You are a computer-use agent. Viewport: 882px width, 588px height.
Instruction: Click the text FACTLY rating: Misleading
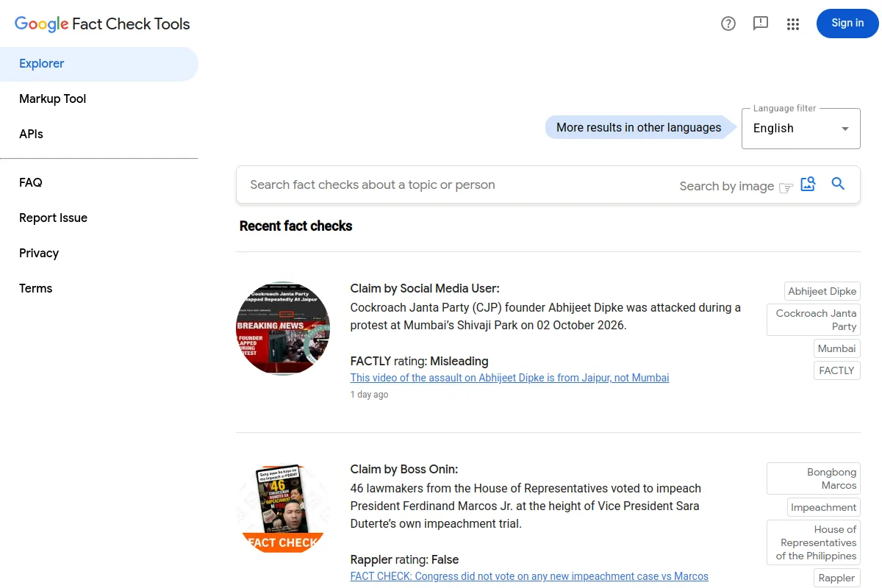(419, 361)
